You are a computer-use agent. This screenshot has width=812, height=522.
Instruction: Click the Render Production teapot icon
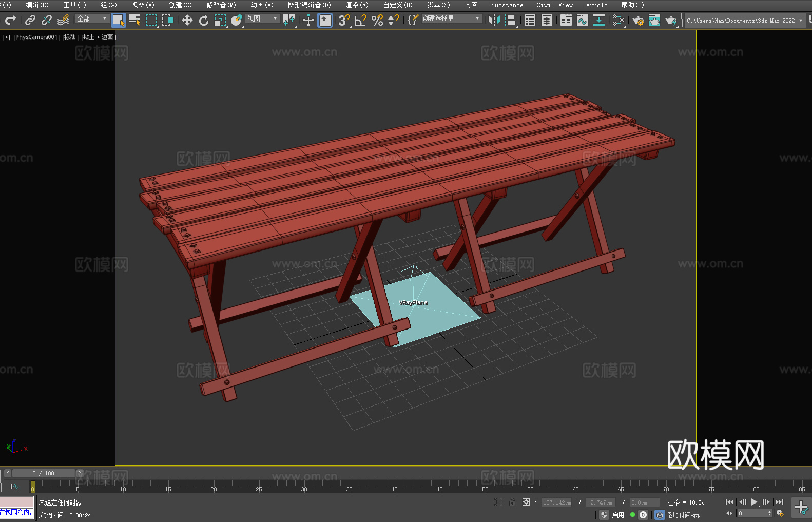point(671,20)
